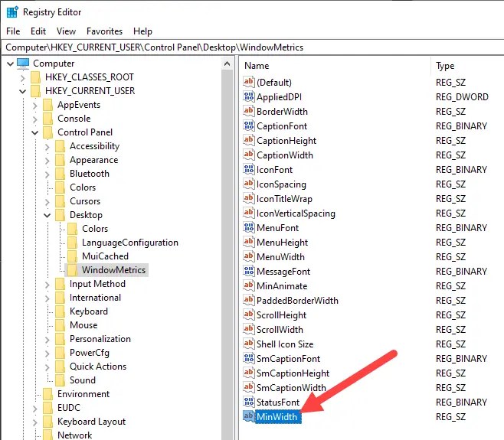The image size is (504, 440).
Task: Select the MuiCached key
Action: click(105, 256)
